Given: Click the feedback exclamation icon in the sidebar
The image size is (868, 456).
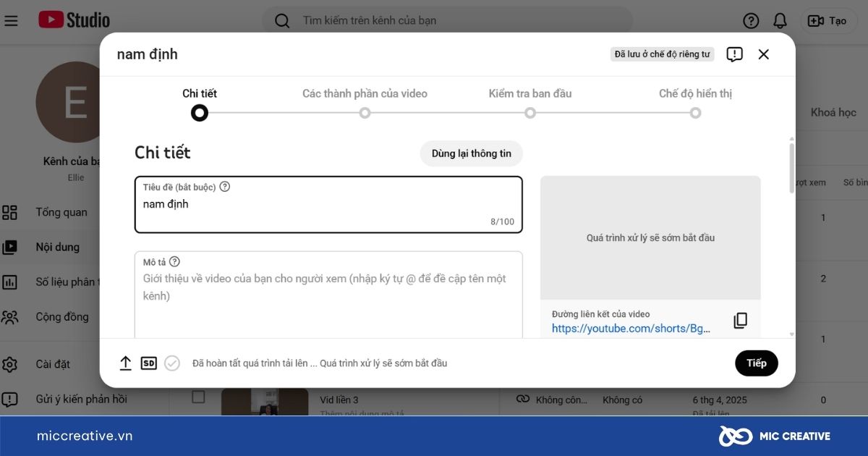Looking at the screenshot, I should click(9, 399).
